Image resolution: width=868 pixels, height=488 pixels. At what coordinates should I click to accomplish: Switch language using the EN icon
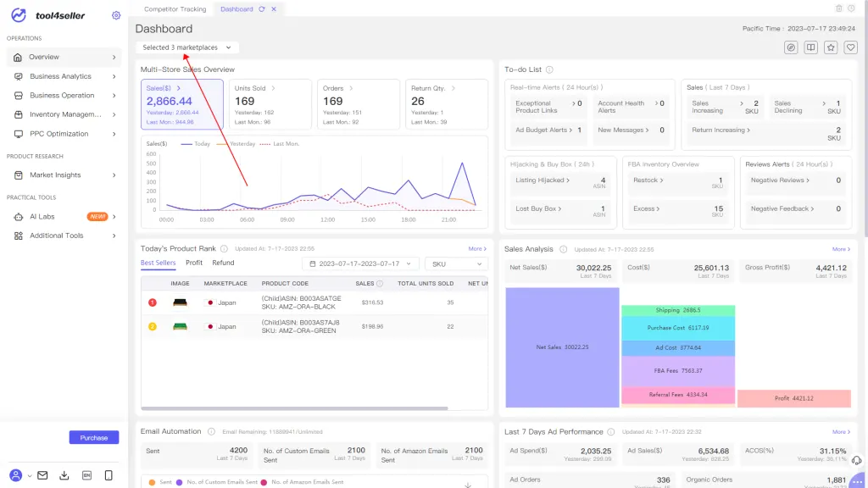point(86,475)
